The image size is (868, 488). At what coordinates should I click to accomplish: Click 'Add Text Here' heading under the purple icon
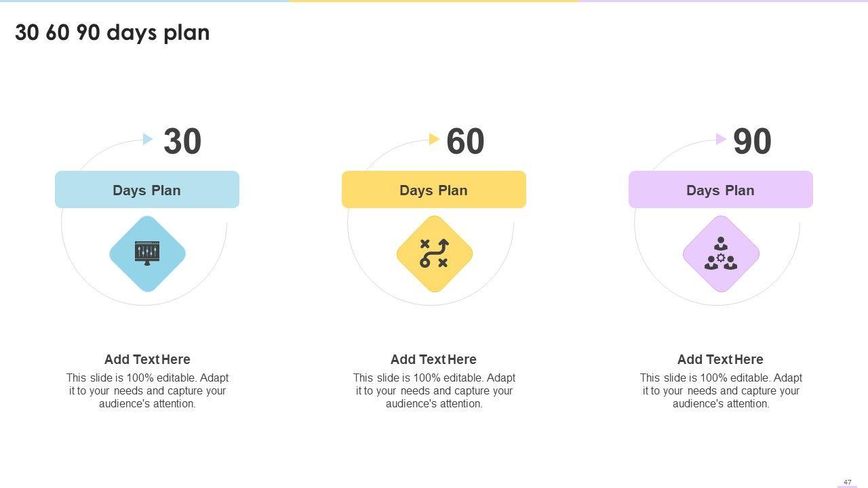pyautogui.click(x=720, y=359)
